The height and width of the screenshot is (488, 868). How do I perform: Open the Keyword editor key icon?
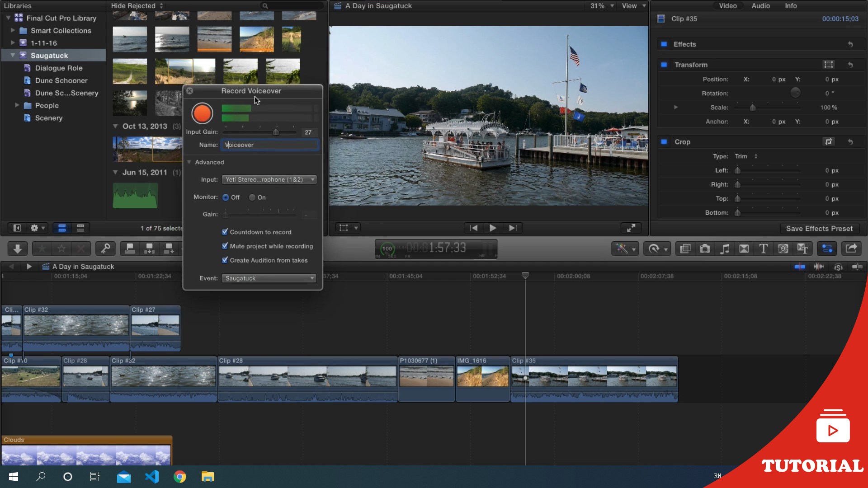pyautogui.click(x=105, y=249)
